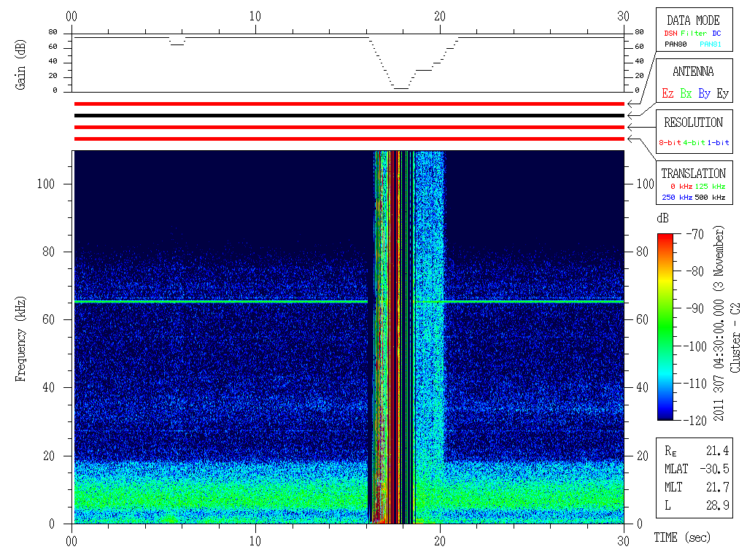Select the green Filter data mode label

pos(694,34)
